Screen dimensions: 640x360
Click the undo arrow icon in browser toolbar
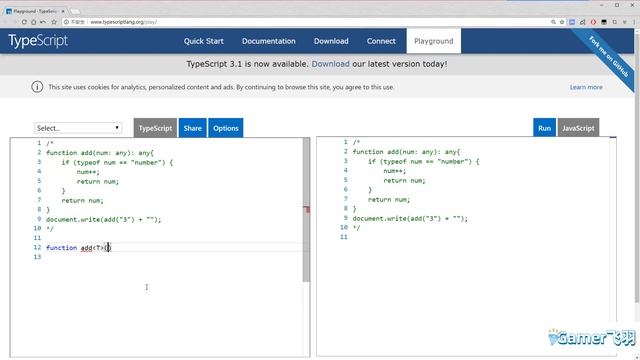point(43,22)
